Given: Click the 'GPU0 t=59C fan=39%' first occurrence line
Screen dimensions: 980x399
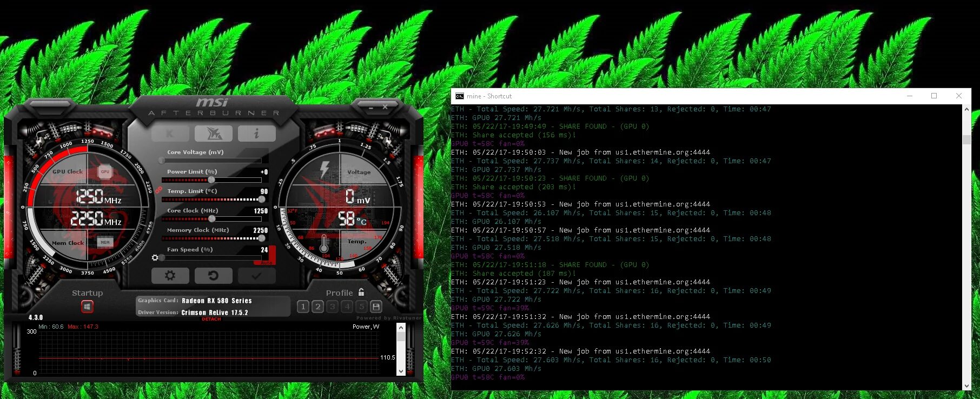Looking at the screenshot, I should tap(490, 308).
